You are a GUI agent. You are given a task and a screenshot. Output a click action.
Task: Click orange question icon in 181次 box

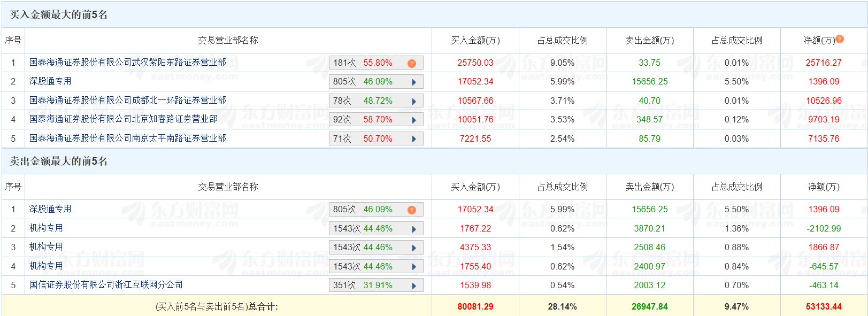tap(411, 64)
